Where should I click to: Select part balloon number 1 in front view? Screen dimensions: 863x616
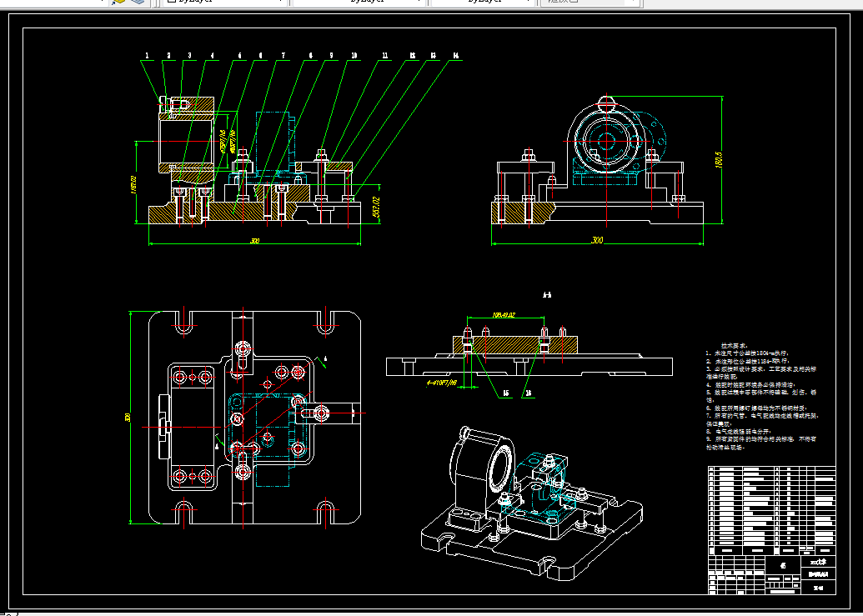tap(148, 56)
